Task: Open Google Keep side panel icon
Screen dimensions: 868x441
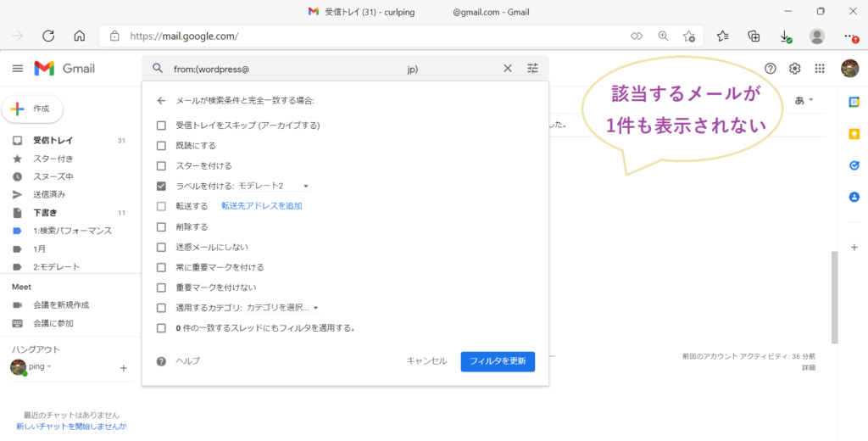Action: pyautogui.click(x=854, y=133)
